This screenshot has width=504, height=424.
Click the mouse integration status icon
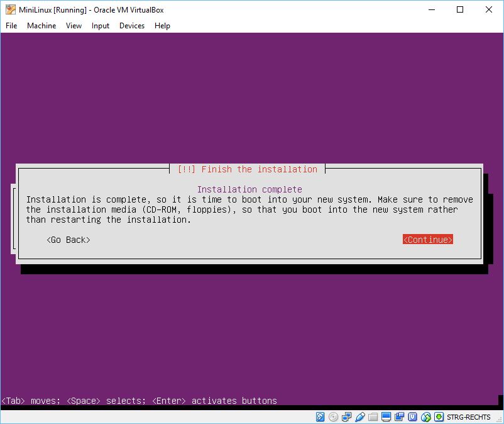(x=425, y=417)
